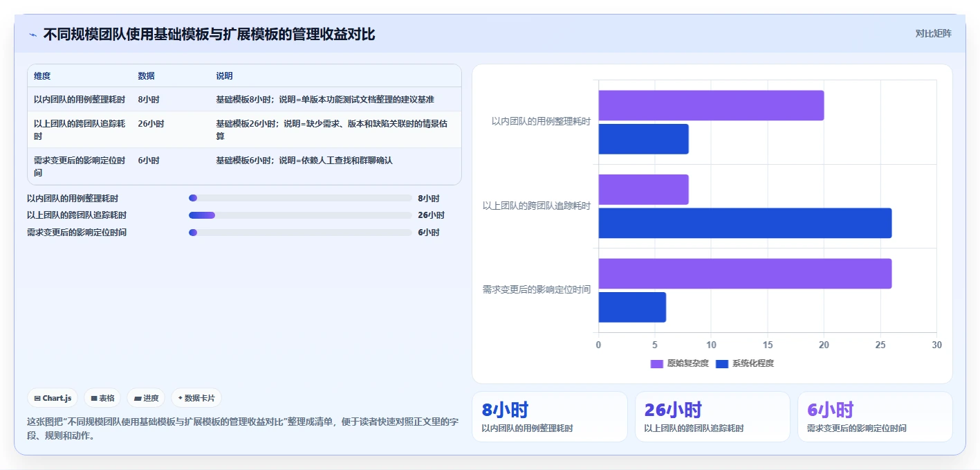Image resolution: width=980 pixels, height=470 pixels.
Task: Toggle the 系统化程度 legend swatch
Action: pos(722,363)
